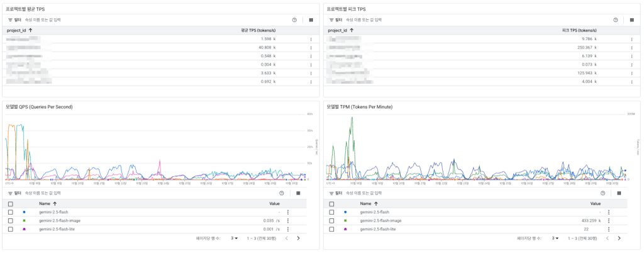Open more options for the 0.692 k row
644x253 pixels.
(x=311, y=82)
